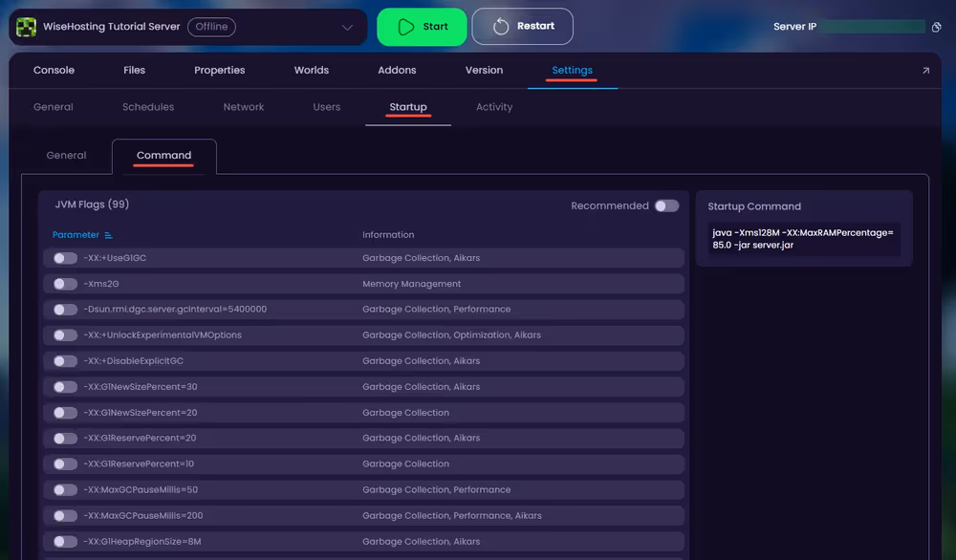Image resolution: width=956 pixels, height=560 pixels.
Task: Toggle the -XX:+UseG1GC flag
Action: click(x=65, y=258)
